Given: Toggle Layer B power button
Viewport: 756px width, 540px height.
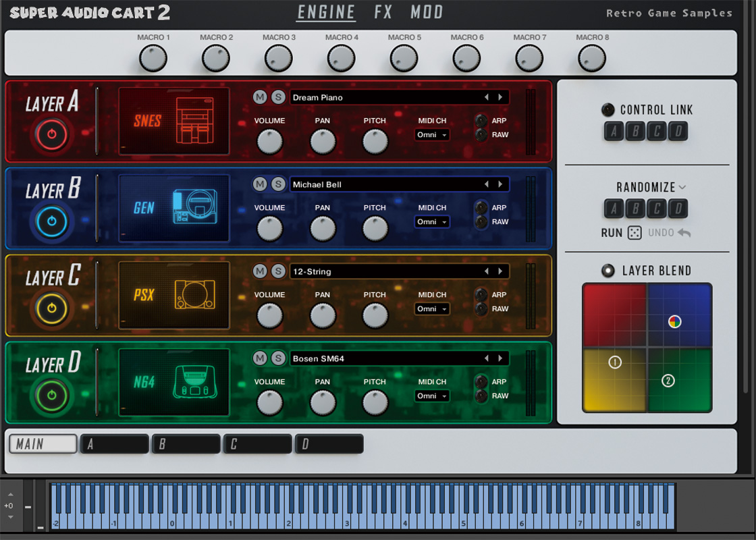Looking at the screenshot, I should (x=51, y=221).
